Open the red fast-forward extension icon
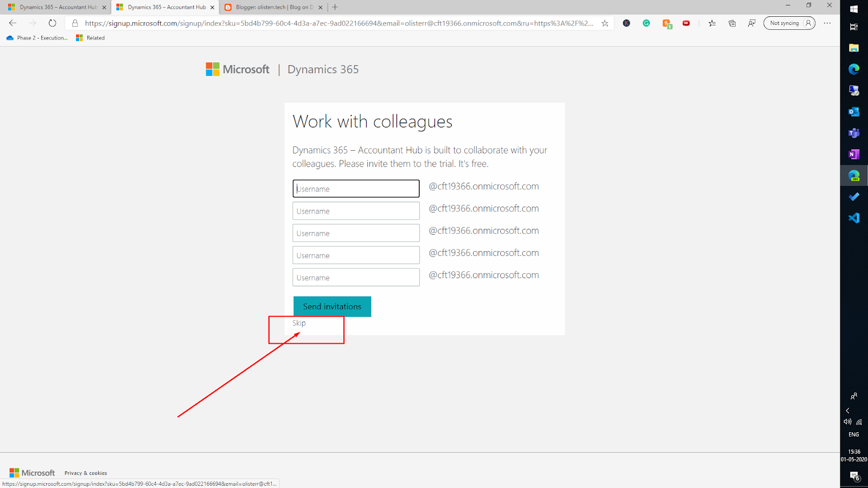This screenshot has height=488, width=868. pos(686,23)
